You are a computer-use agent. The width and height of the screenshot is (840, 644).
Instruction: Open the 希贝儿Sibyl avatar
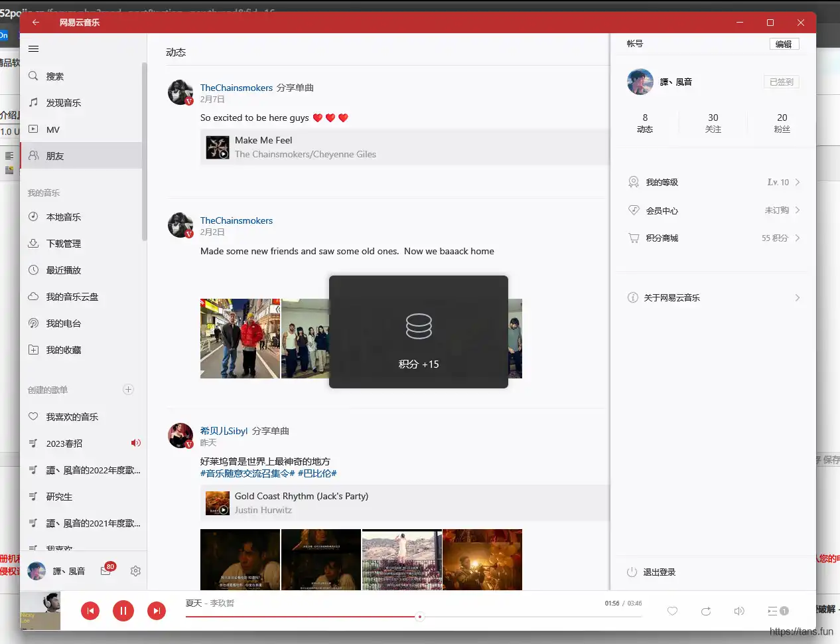coord(180,436)
